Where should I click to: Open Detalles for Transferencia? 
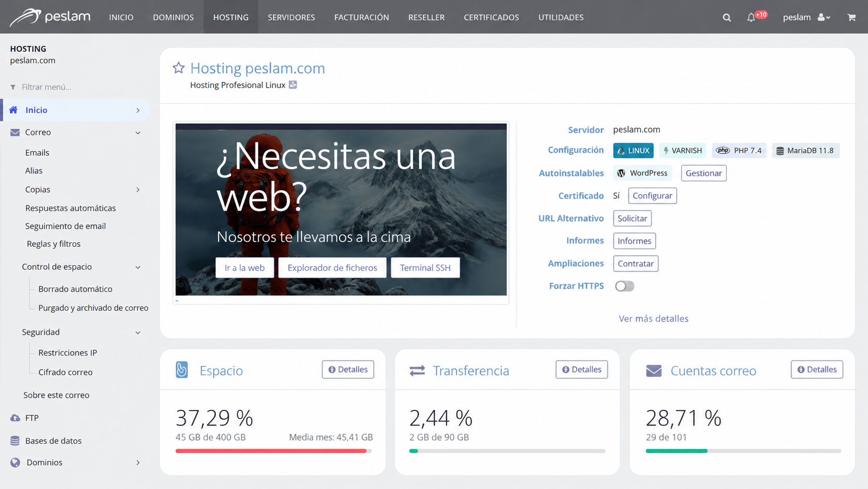581,369
